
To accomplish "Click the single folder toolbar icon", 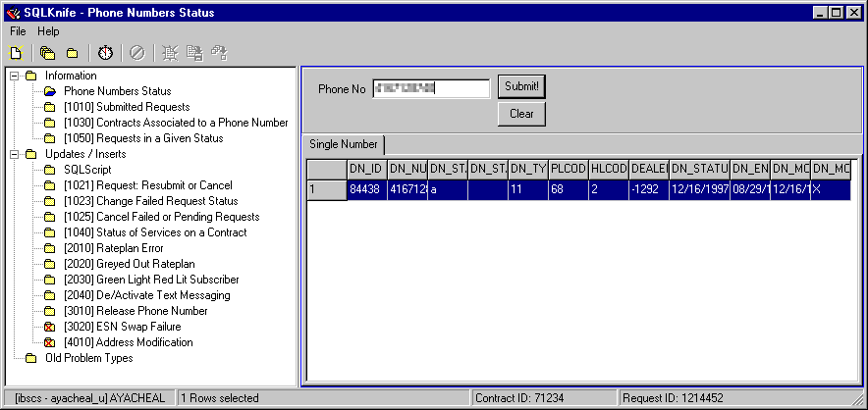I will click(x=72, y=52).
